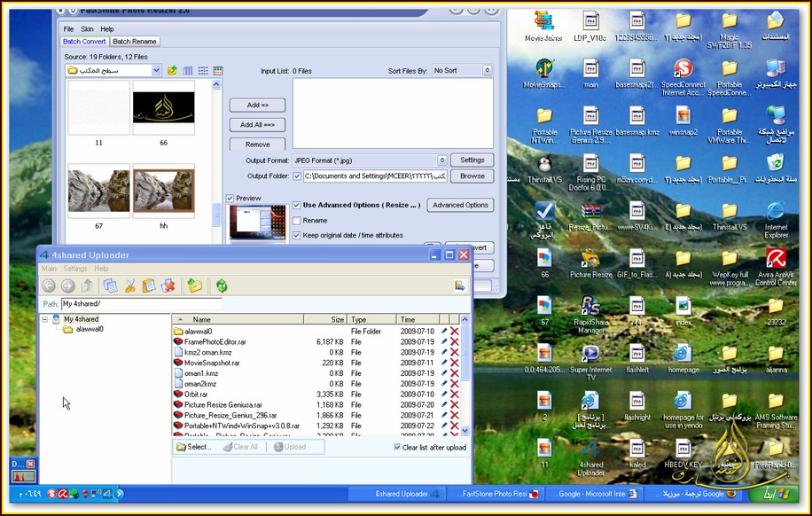Screen dimensions: 812x516
Task: Select the thumbnail labeled 66 in FastStone
Action: 164,108
